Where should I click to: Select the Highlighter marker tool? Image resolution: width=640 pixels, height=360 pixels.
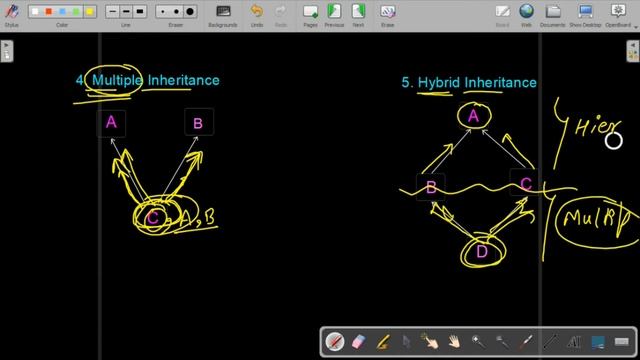pyautogui.click(x=382, y=342)
